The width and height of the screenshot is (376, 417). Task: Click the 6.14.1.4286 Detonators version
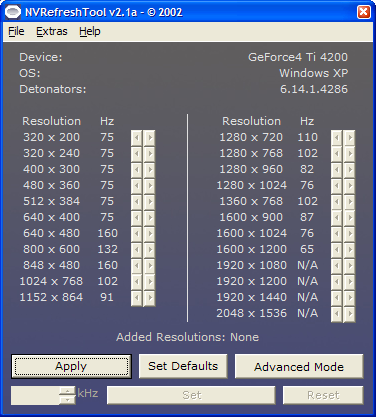pyautogui.click(x=314, y=89)
